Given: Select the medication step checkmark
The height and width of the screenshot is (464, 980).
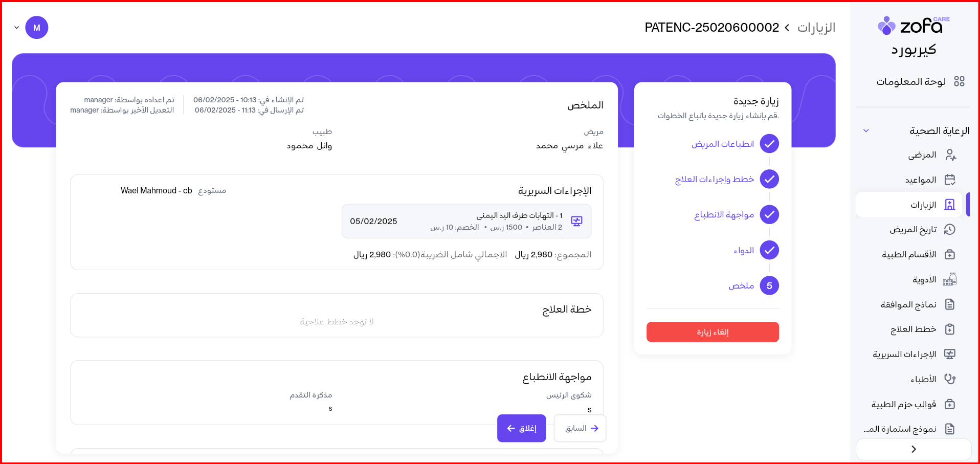Looking at the screenshot, I should pyautogui.click(x=769, y=250).
